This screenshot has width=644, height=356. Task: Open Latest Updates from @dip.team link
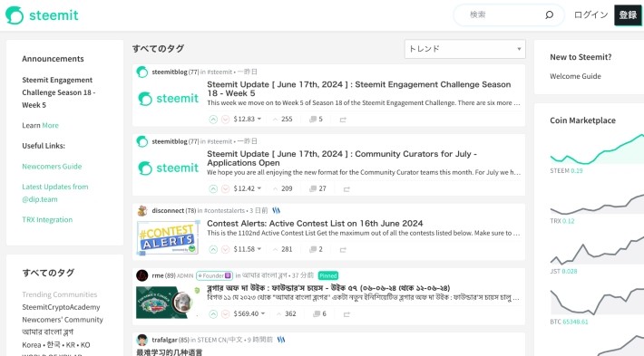tap(55, 193)
